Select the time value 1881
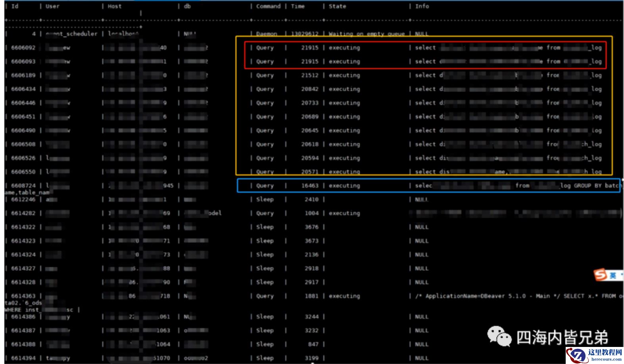The width and height of the screenshot is (624, 364). (311, 296)
